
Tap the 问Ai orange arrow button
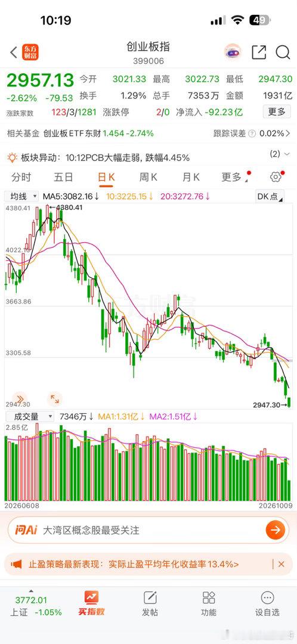tap(275, 530)
